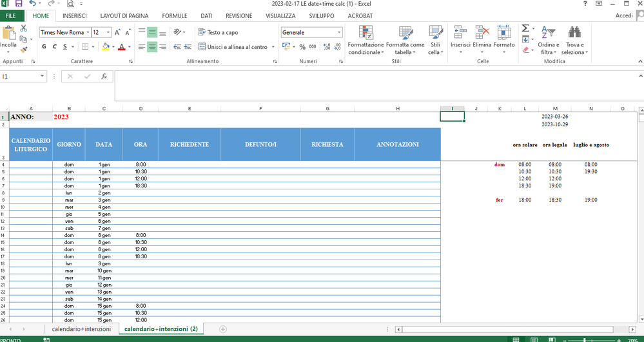Click the text orientation icon
Screen dimensions: 644x342
click(177, 32)
